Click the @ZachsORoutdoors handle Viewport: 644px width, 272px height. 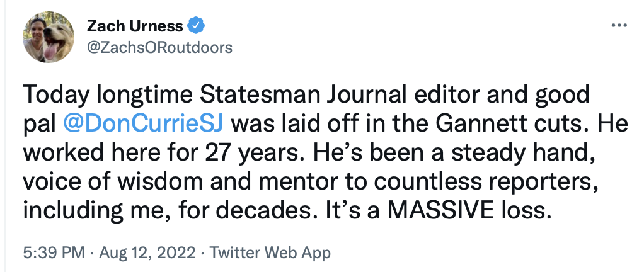[159, 47]
